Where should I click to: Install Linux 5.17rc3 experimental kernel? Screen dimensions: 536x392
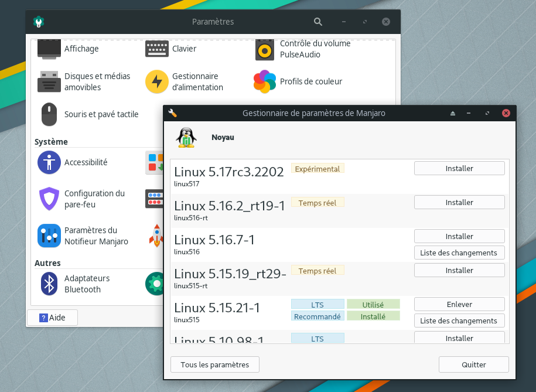(x=459, y=168)
